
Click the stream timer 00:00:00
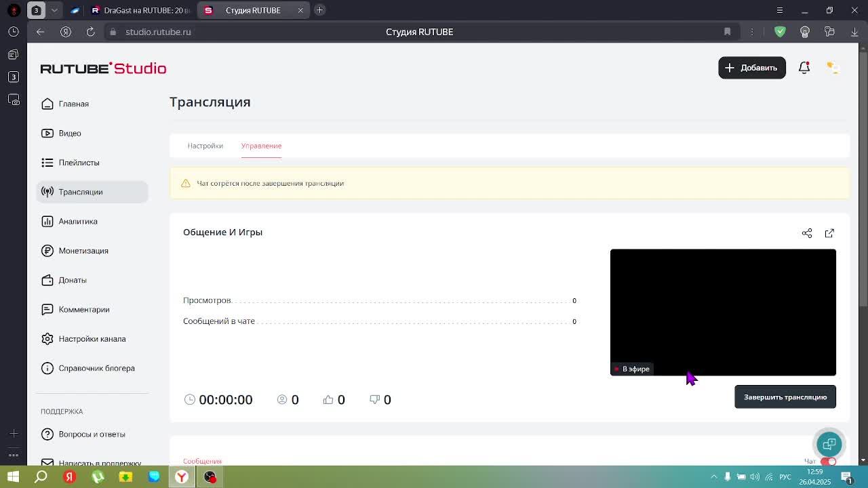[x=226, y=400]
